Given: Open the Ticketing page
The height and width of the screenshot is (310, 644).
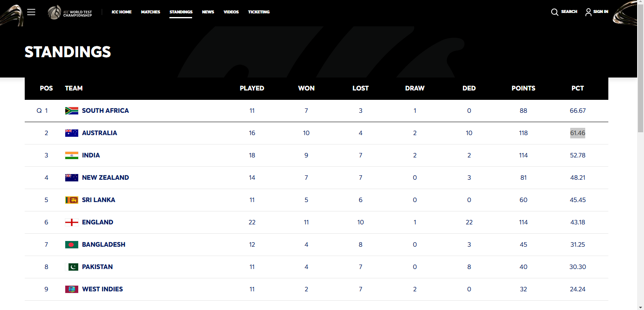Looking at the screenshot, I should [x=259, y=12].
